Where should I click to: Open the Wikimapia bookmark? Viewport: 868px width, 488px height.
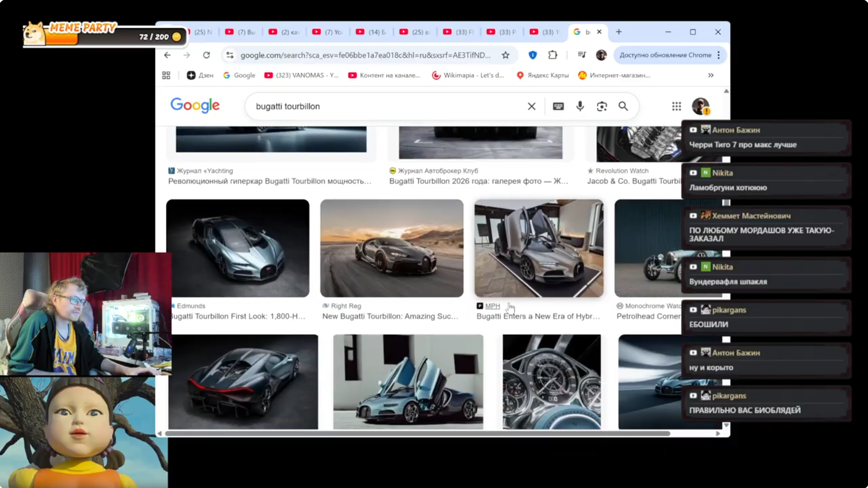[x=468, y=75]
